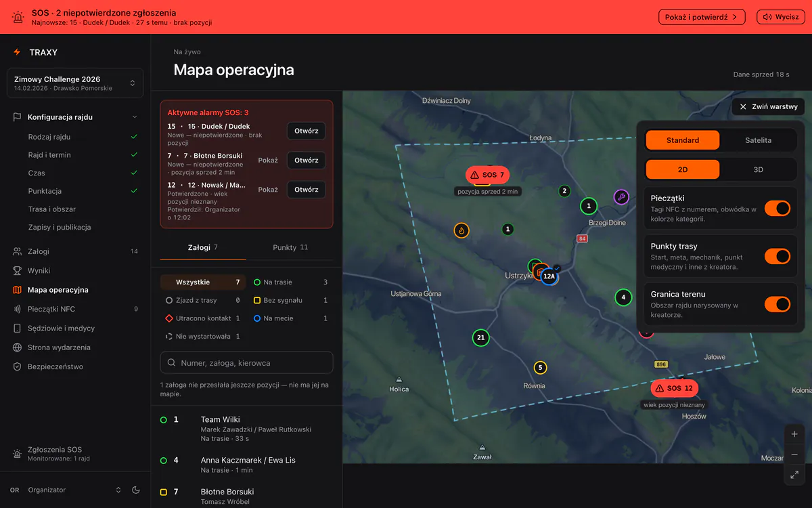Open the Załogi tab

pos(203,247)
